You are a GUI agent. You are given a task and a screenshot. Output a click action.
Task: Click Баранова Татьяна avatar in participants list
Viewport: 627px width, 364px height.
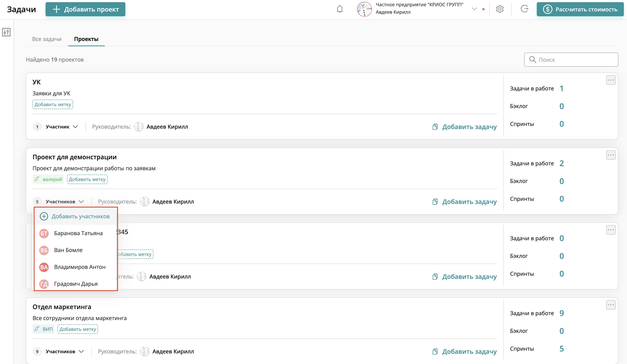(44, 233)
